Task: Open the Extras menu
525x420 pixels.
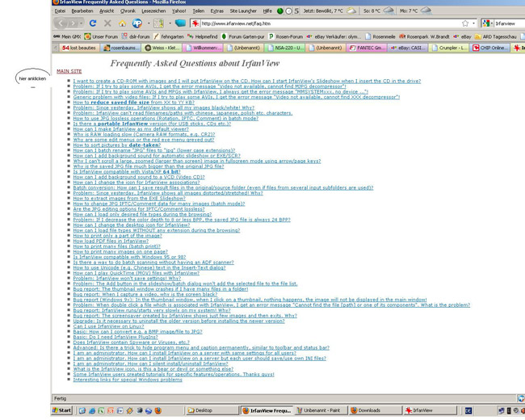Action: pos(217,10)
